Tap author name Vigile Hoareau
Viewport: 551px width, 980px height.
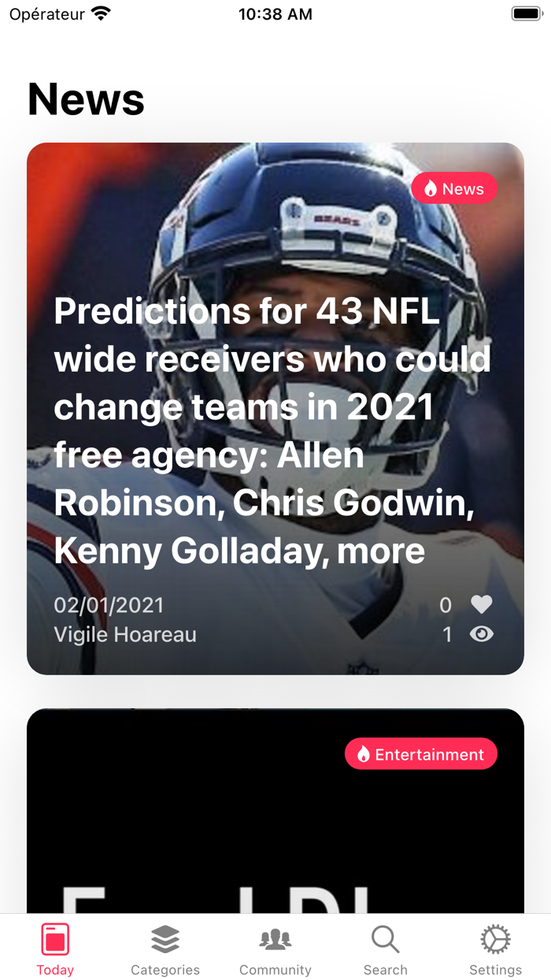[125, 634]
